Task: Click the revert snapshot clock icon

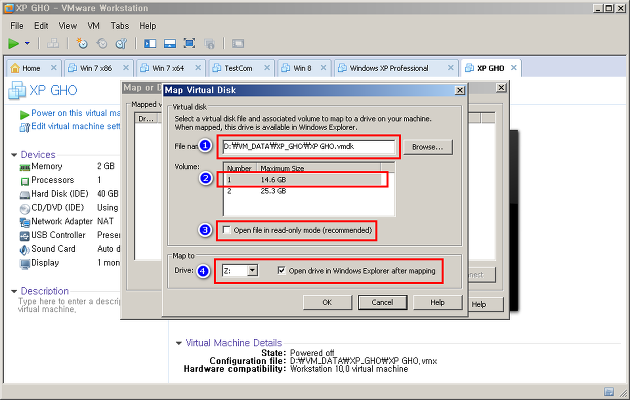Action: tap(102, 43)
